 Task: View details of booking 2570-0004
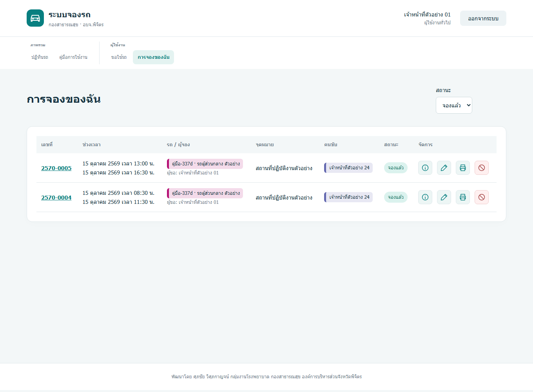[x=425, y=197]
